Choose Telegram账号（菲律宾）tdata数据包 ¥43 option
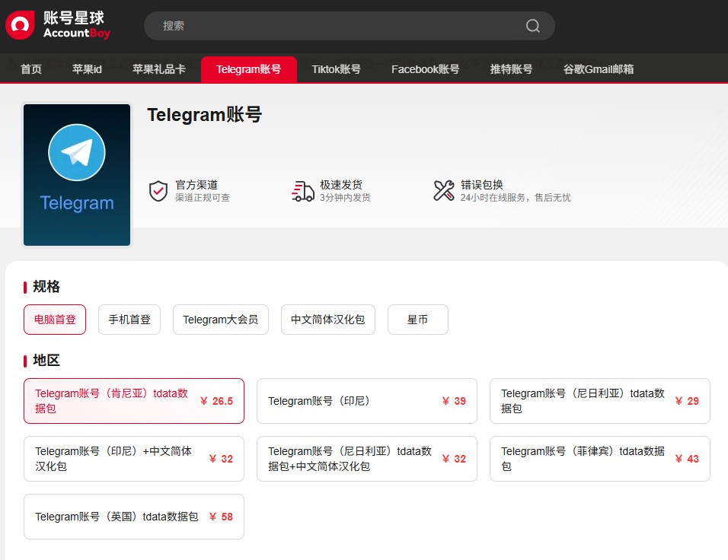This screenshot has width=728, height=560. pyautogui.click(x=600, y=459)
